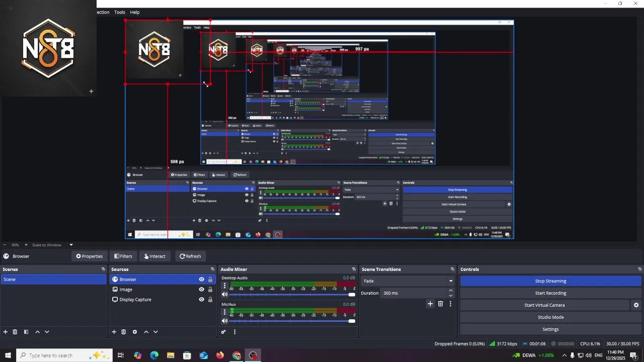Select the Browser source row
The width and height of the screenshot is (644, 362).
pos(163,280)
